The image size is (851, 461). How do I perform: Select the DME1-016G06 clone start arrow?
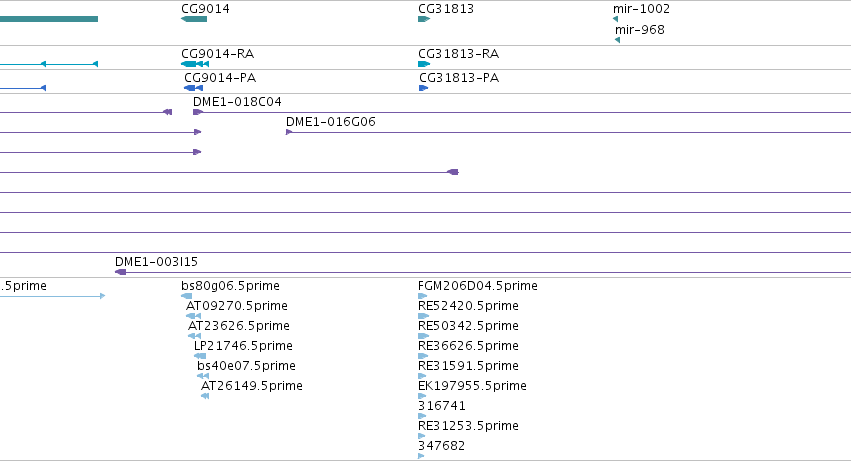(289, 132)
